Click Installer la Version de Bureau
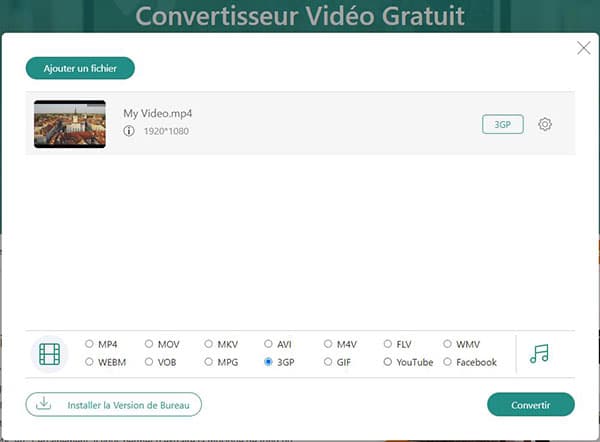Viewport: 600px width, 442px height. (x=114, y=404)
